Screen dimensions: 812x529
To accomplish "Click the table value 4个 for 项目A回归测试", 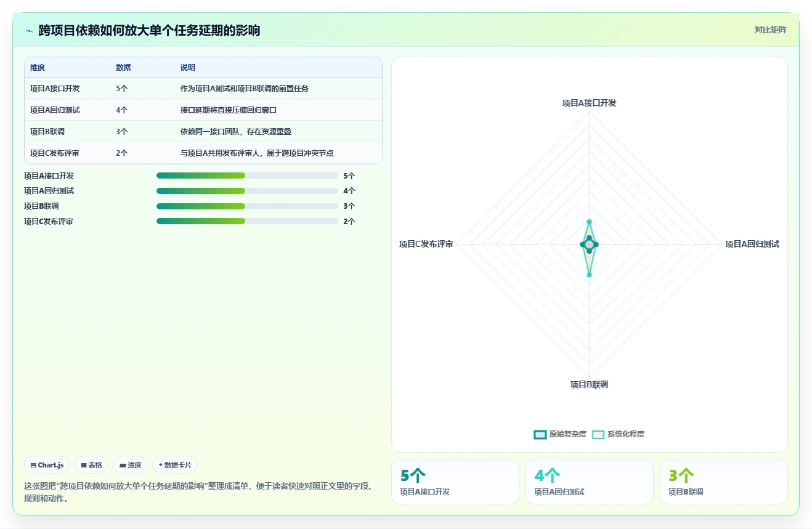I will point(122,110).
